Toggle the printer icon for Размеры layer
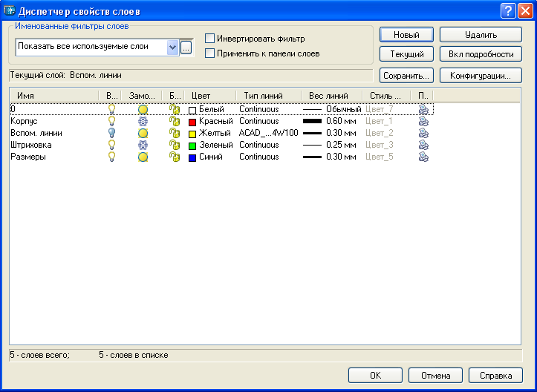 click(x=423, y=157)
